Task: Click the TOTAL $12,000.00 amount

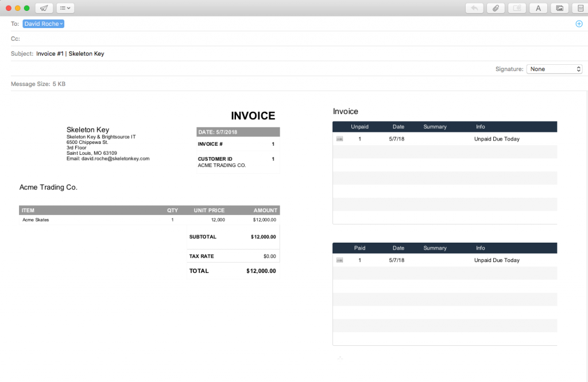Action: coord(261,271)
